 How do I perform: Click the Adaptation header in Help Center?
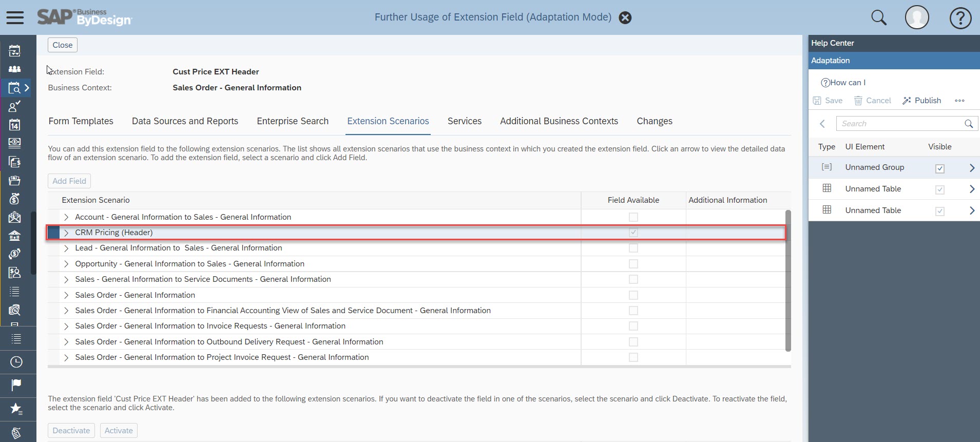[x=894, y=61]
